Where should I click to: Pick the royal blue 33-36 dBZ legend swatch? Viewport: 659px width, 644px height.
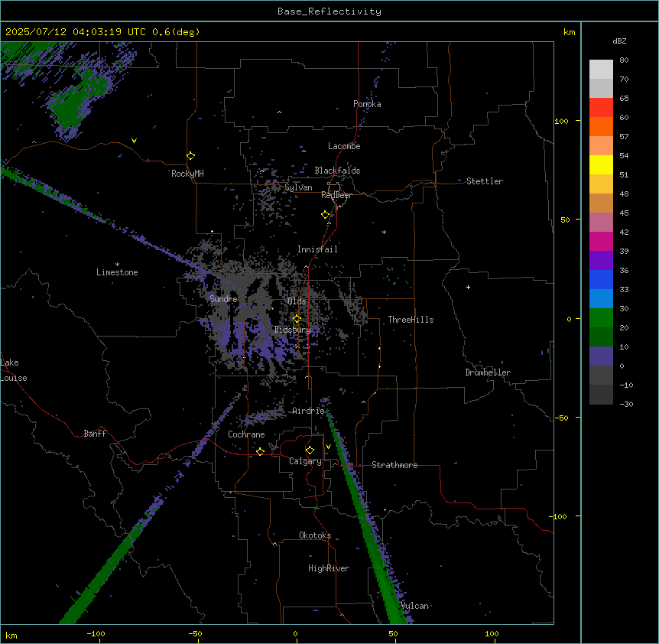click(x=601, y=279)
